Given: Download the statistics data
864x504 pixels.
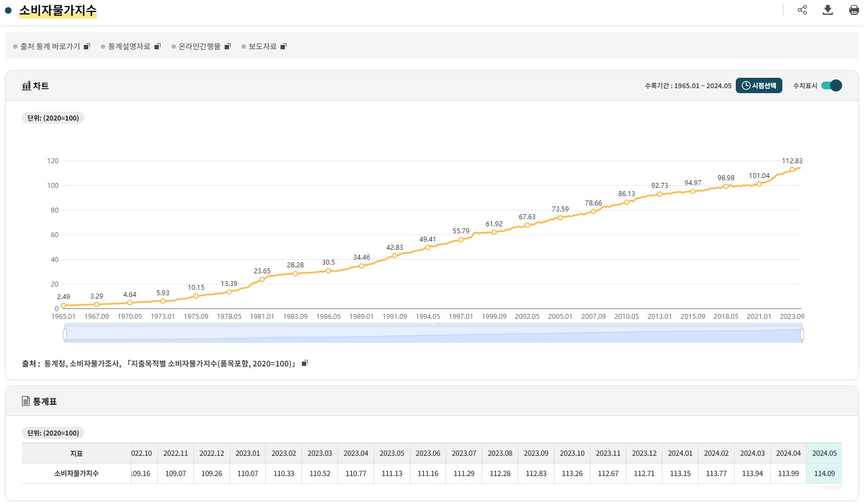Looking at the screenshot, I should coord(828,10).
